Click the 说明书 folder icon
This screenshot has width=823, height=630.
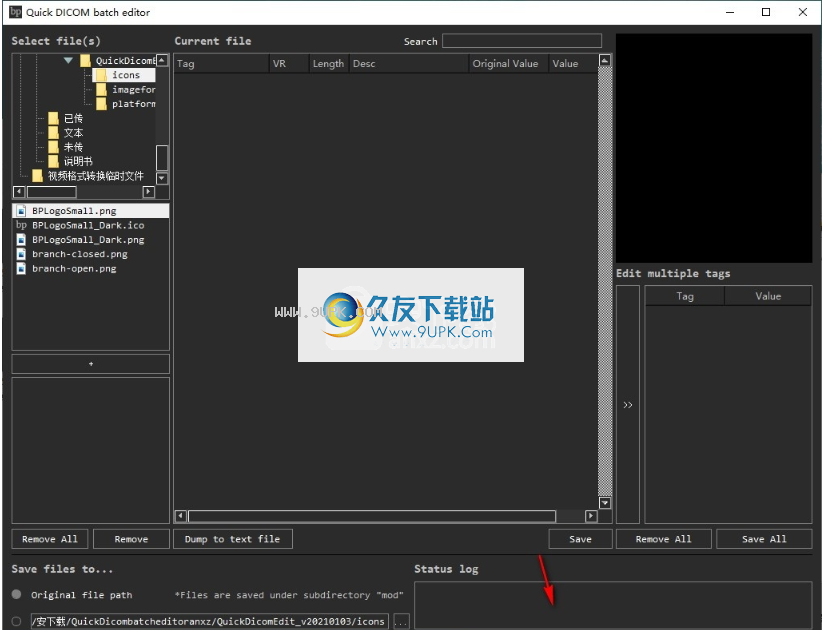[53, 161]
